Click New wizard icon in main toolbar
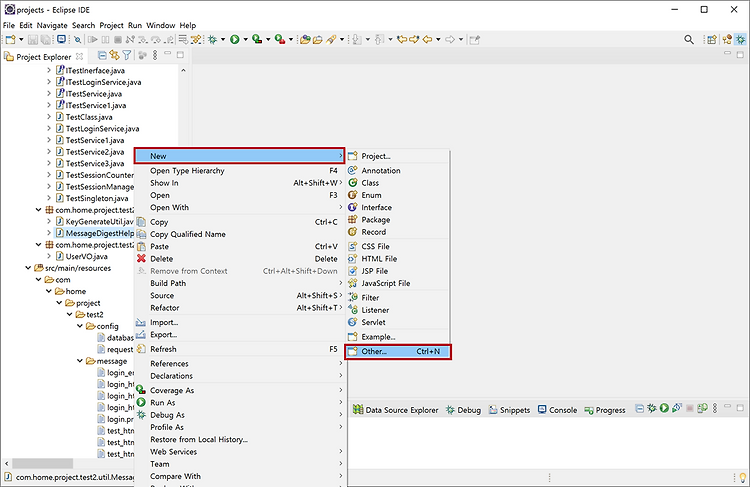Viewport: 750px width, 487px height. 11,40
